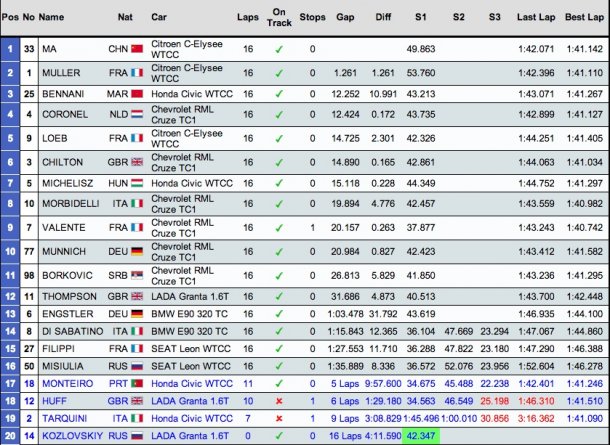Click the Russian flag beside MISIULIA

pyautogui.click(x=137, y=366)
